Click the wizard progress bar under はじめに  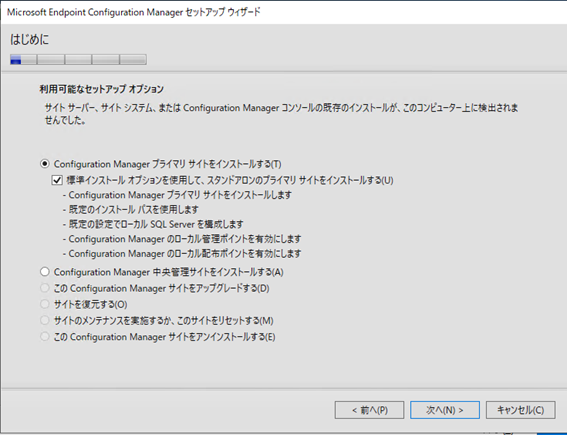78,60
